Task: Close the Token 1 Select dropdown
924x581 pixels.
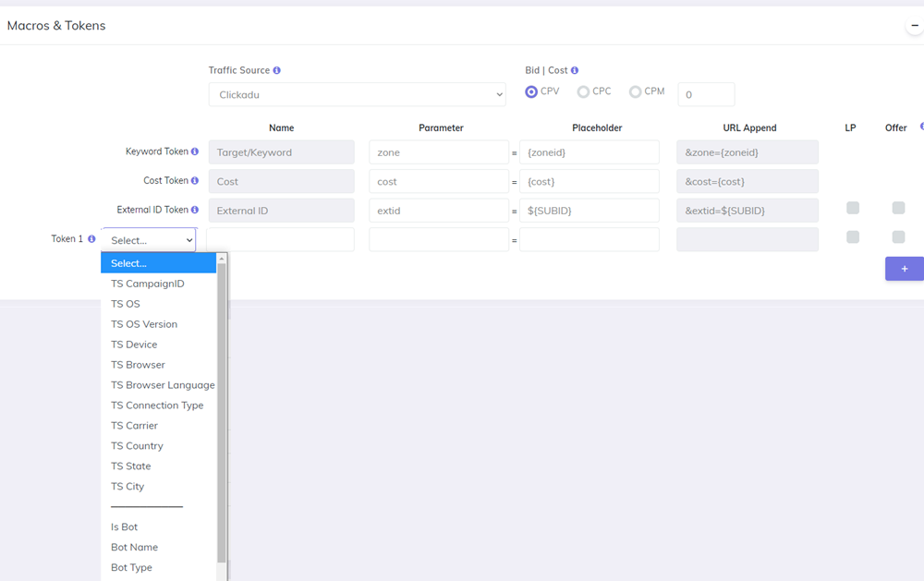Action: (x=149, y=240)
